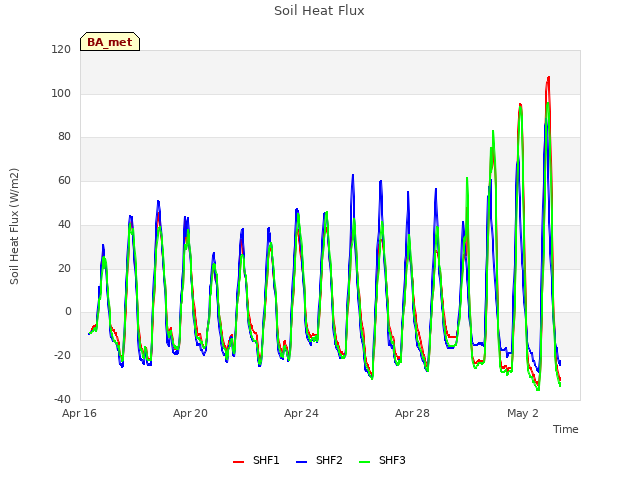Click the 40 y-axis tick label

pos(64,224)
